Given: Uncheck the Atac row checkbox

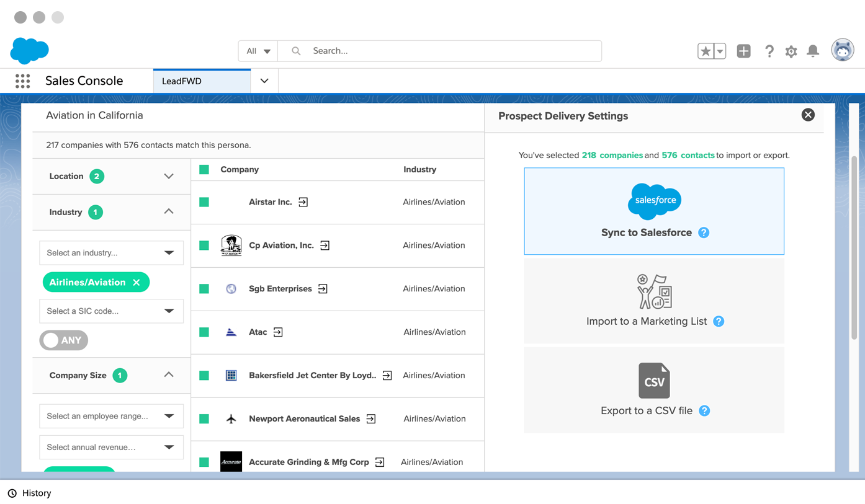Looking at the screenshot, I should point(204,332).
